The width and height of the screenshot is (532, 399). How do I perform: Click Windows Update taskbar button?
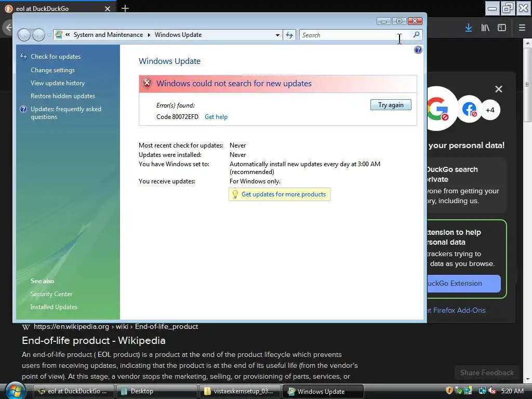(323, 391)
